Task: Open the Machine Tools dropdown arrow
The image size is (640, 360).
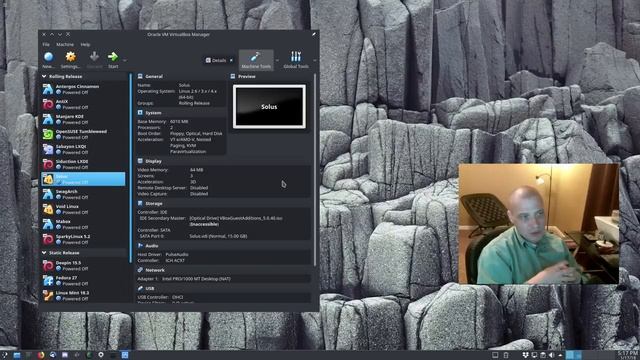Action: tap(277, 60)
